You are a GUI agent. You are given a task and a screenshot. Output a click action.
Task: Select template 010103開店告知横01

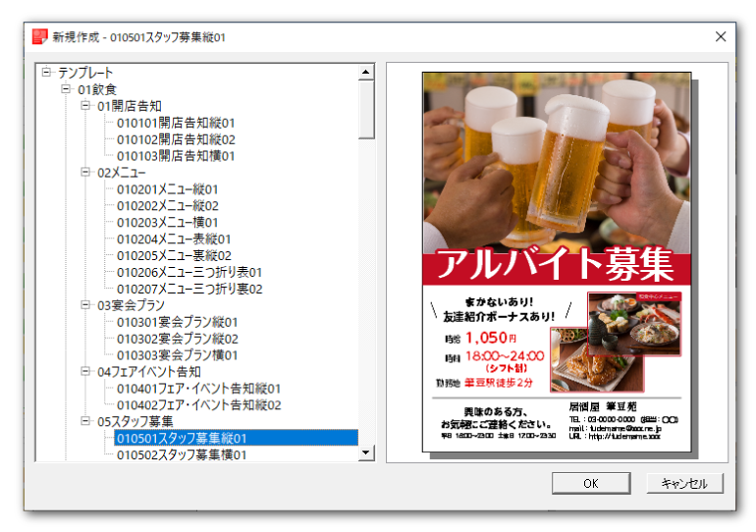[176, 156]
